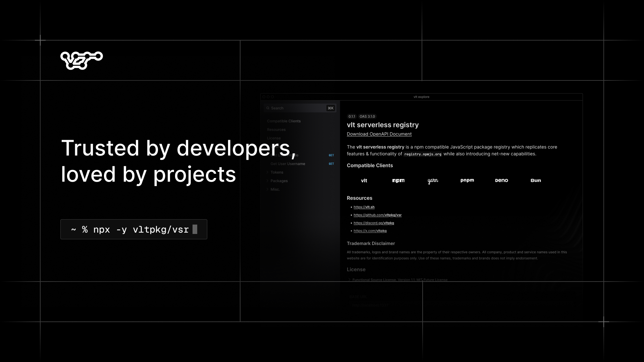The width and height of the screenshot is (644, 362).
Task: Expand the Packages section
Action: pos(279,181)
